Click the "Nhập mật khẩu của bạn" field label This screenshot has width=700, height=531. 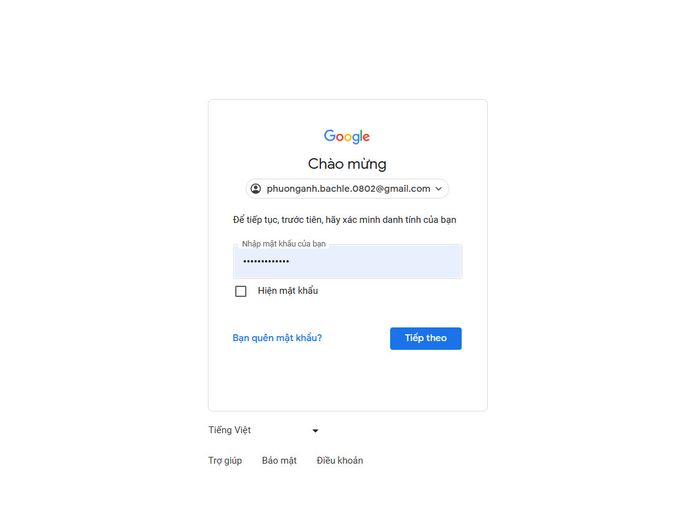coord(283,244)
